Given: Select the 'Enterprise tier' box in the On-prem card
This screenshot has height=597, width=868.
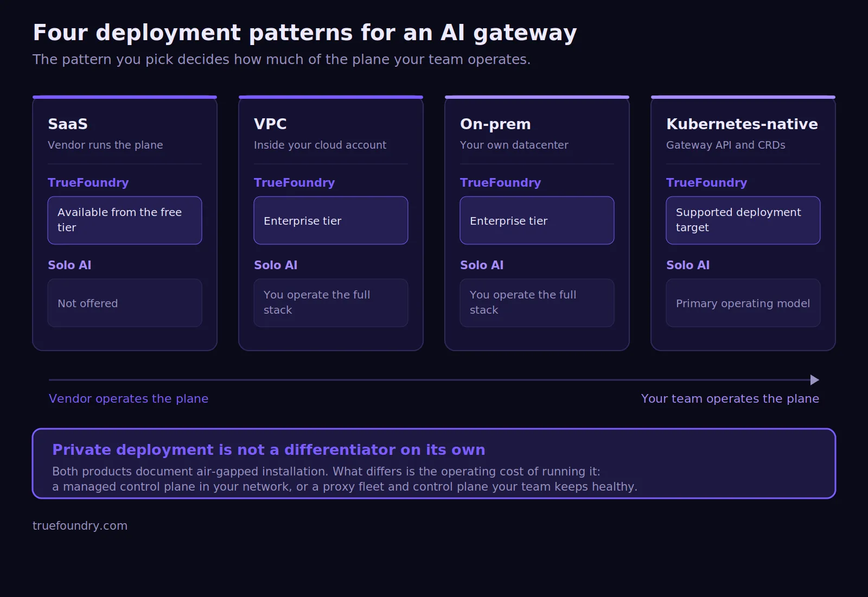Looking at the screenshot, I should click(x=537, y=220).
